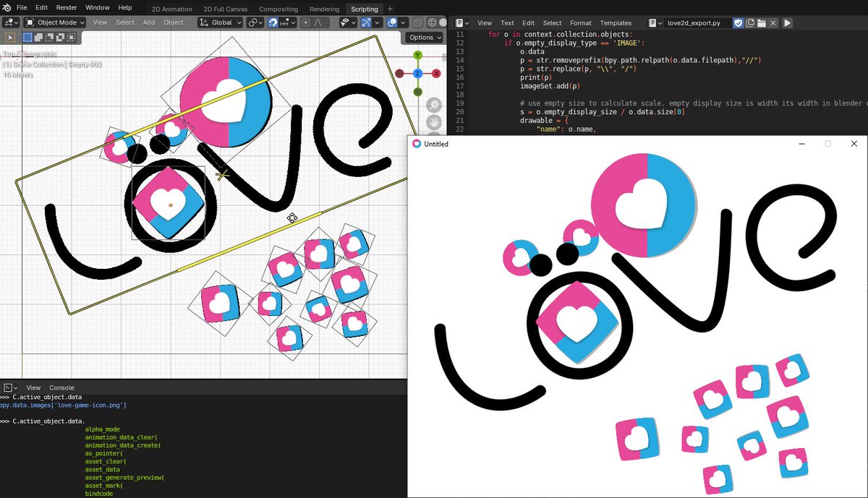Open the Render menu
The height and width of the screenshot is (498, 868).
coord(67,8)
